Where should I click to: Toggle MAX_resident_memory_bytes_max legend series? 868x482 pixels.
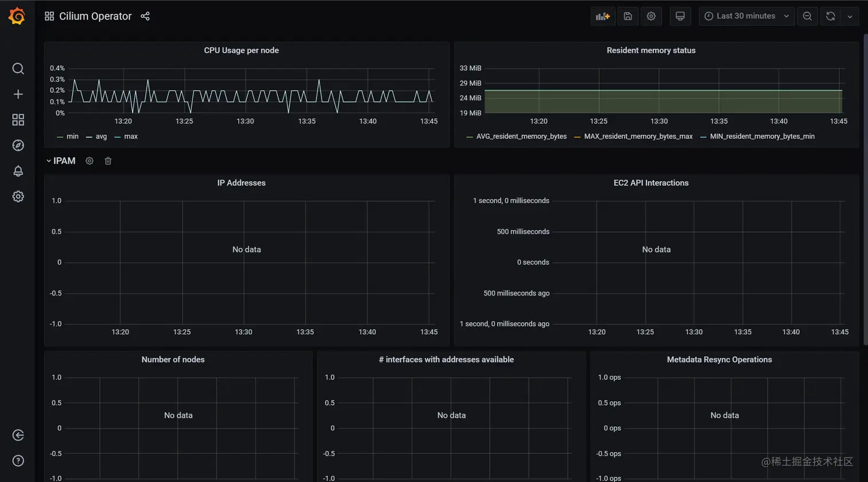pos(638,137)
